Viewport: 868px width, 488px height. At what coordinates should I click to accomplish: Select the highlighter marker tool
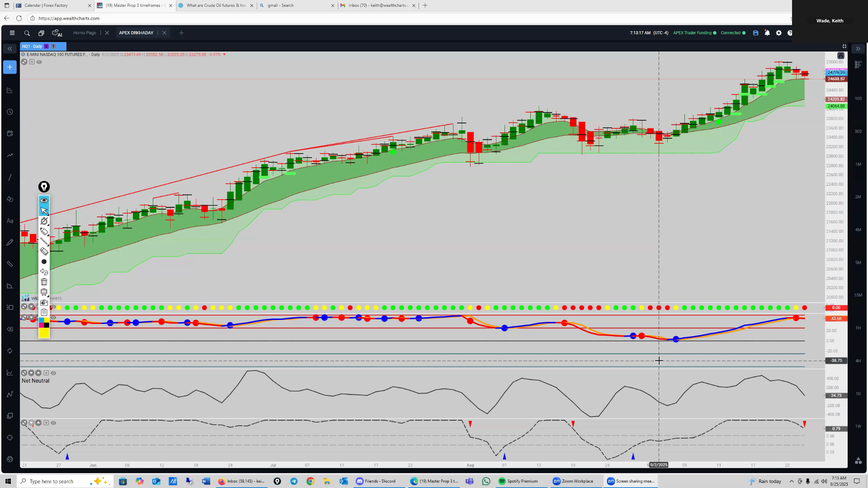click(44, 231)
